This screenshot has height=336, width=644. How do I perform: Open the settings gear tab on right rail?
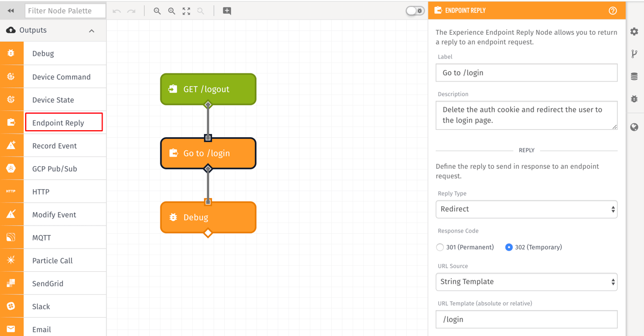pyautogui.click(x=634, y=32)
